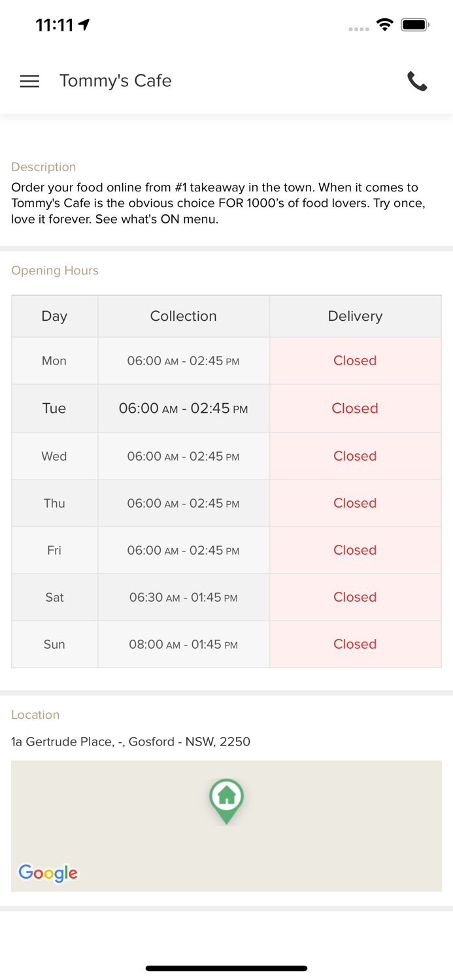453x980 pixels.
Task: Open the hamburger navigation menu
Action: click(29, 81)
